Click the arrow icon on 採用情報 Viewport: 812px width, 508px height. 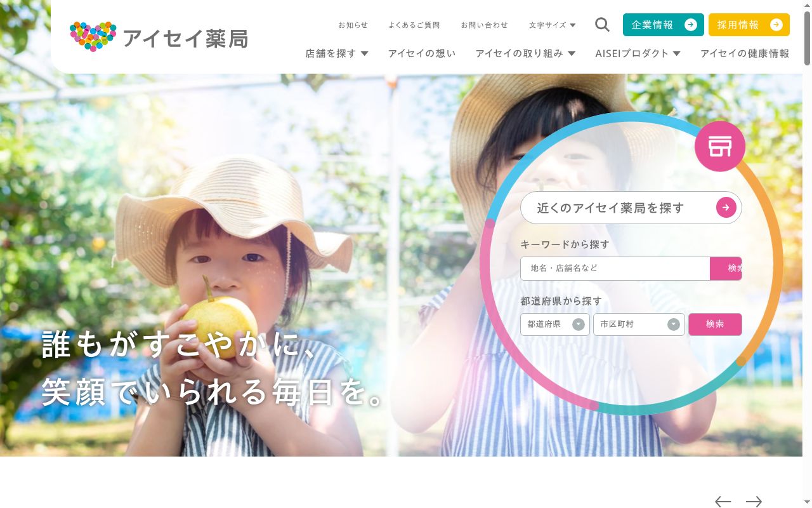coord(776,25)
